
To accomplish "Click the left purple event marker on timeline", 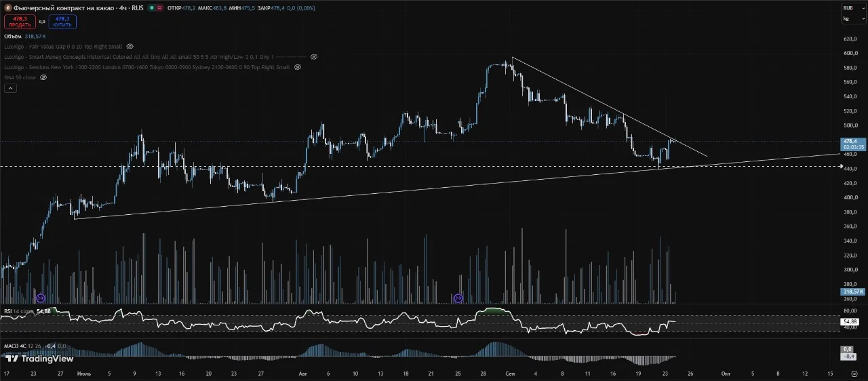I will pyautogui.click(x=41, y=298).
